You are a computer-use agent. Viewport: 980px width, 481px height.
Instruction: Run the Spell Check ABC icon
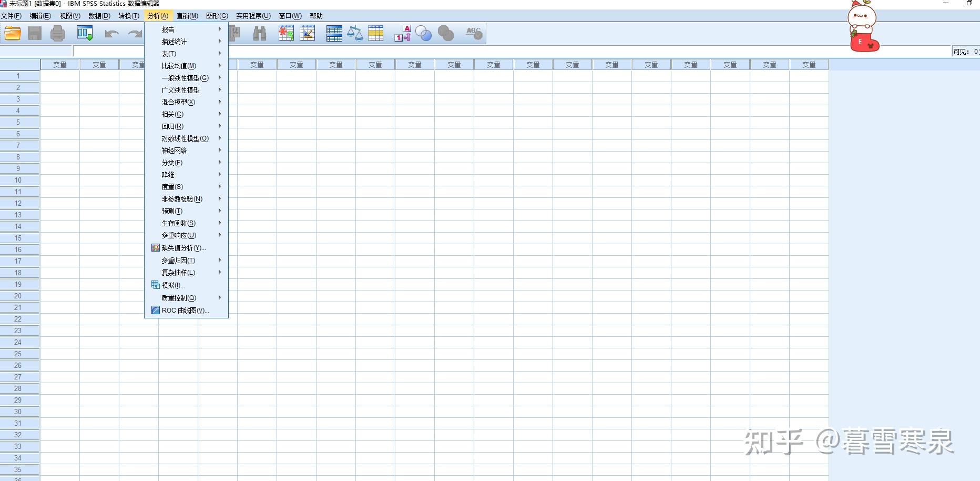coord(473,33)
